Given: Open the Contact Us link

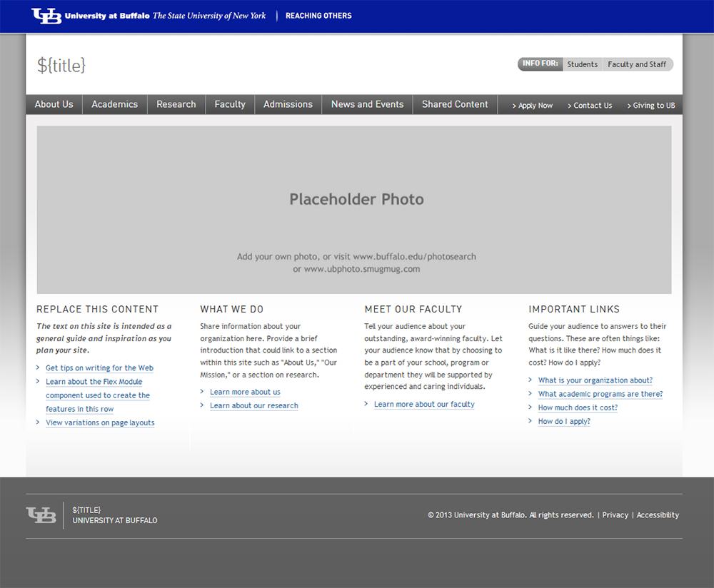Looking at the screenshot, I should point(592,106).
